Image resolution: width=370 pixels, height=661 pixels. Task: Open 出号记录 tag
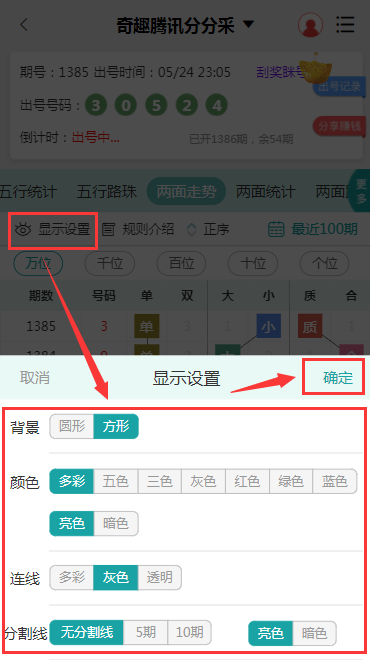click(x=339, y=87)
